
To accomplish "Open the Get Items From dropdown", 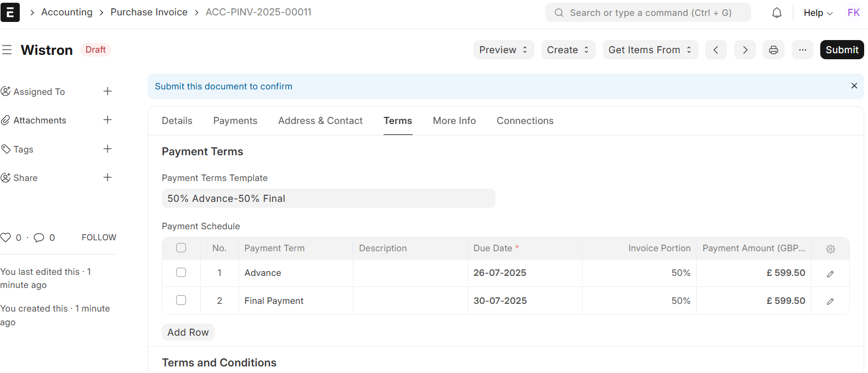I will point(650,50).
